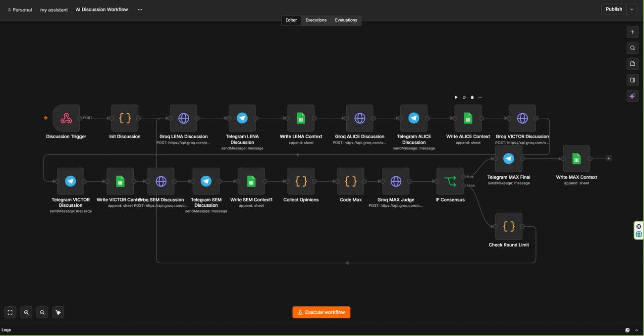The height and width of the screenshot is (336, 644).
Task: Open the workflow options ellipsis menu
Action: point(140,9)
